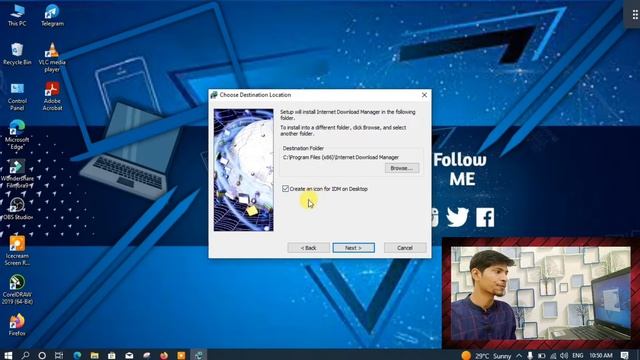Open the 29°C Sunny weather widget
This screenshot has height=360, width=640.
487,356
